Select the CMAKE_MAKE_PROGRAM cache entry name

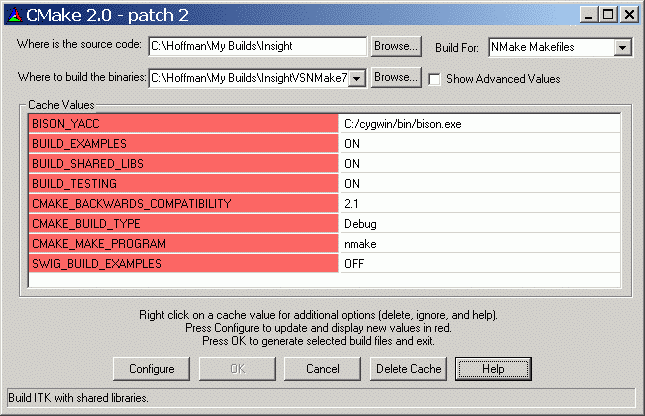183,244
